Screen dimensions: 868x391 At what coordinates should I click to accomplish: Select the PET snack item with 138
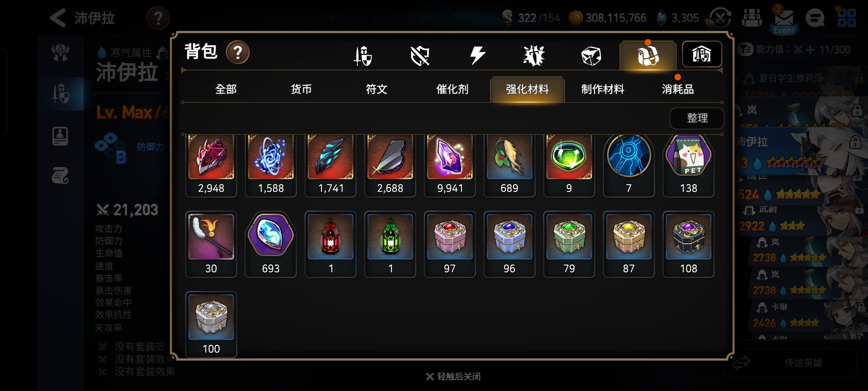(688, 165)
